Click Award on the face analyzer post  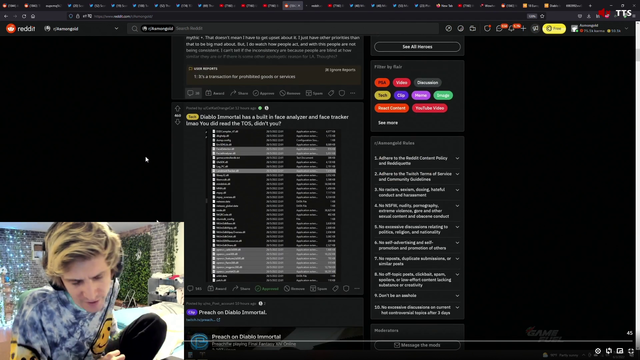tap(217, 289)
